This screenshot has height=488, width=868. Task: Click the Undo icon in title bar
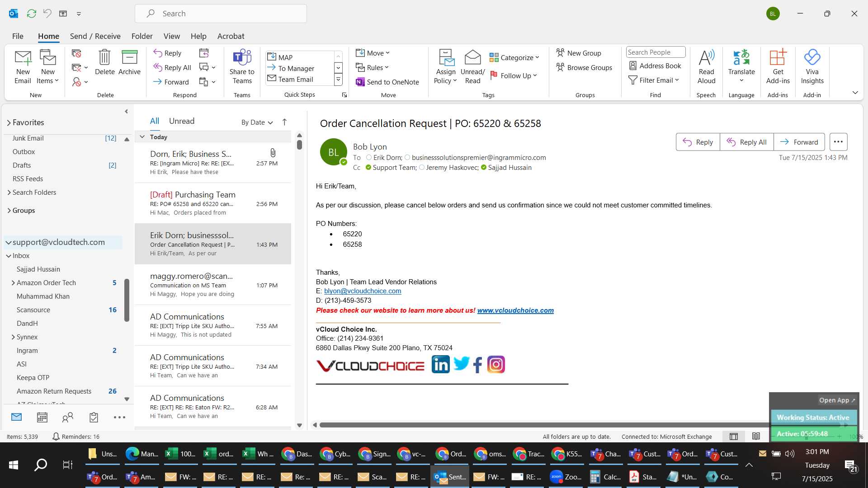click(x=47, y=14)
